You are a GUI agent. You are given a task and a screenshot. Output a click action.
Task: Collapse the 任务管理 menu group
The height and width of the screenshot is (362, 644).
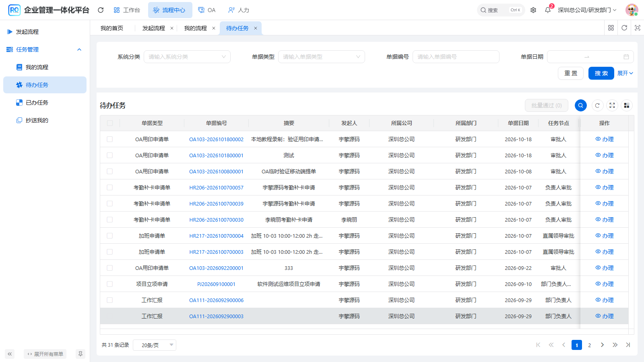coord(45,49)
